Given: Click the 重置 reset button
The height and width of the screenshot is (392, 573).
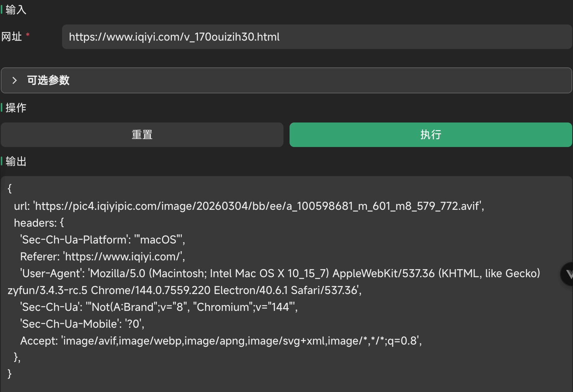Looking at the screenshot, I should 142,135.
